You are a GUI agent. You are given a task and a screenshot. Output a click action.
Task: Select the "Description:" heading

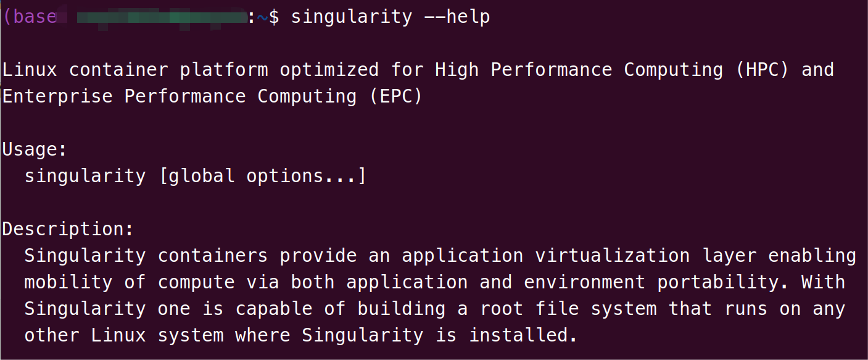pos(68,229)
